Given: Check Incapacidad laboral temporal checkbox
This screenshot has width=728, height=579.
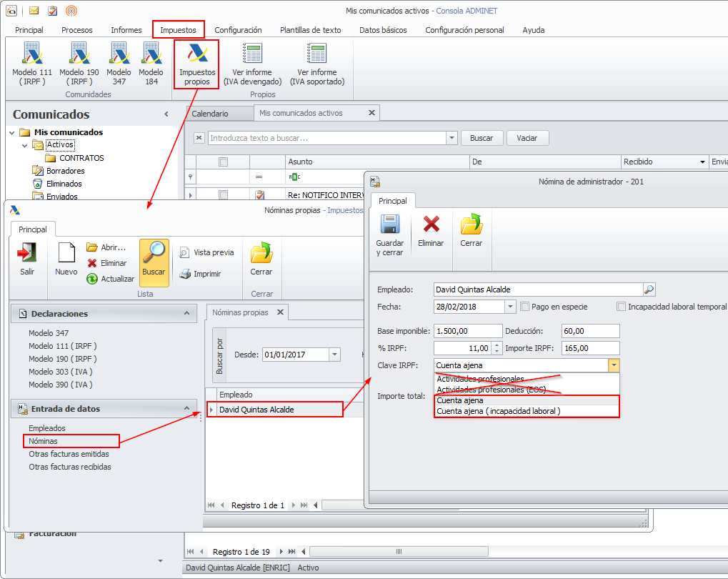Looking at the screenshot, I should coord(621,307).
